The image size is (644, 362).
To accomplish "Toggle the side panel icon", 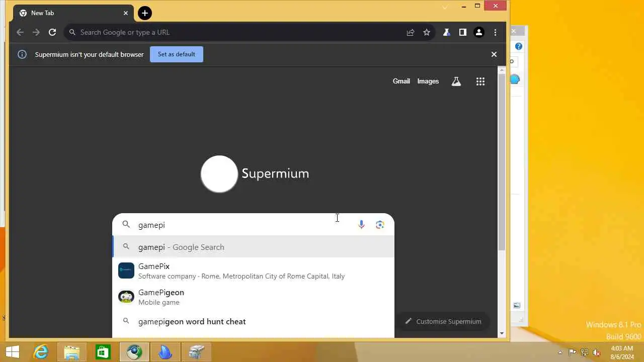I will (462, 32).
